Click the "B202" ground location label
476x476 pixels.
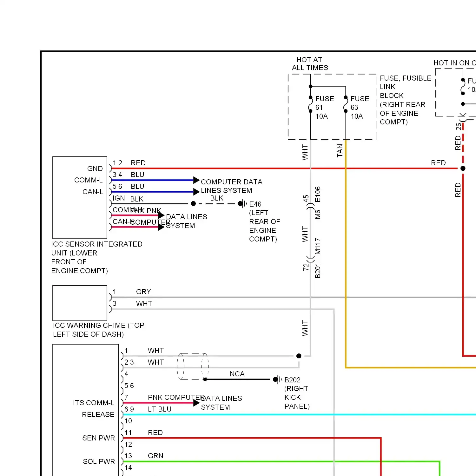click(x=292, y=380)
